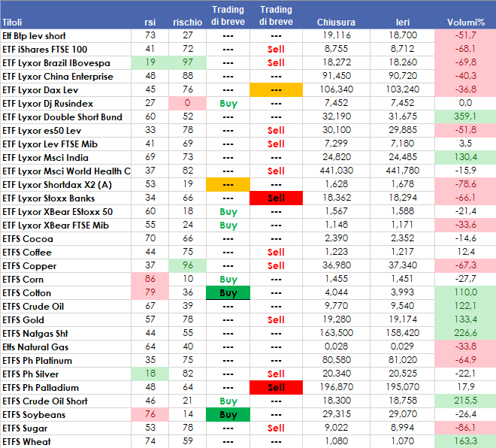Select volume value -51,7
The width and height of the screenshot is (496, 448).
(x=465, y=35)
